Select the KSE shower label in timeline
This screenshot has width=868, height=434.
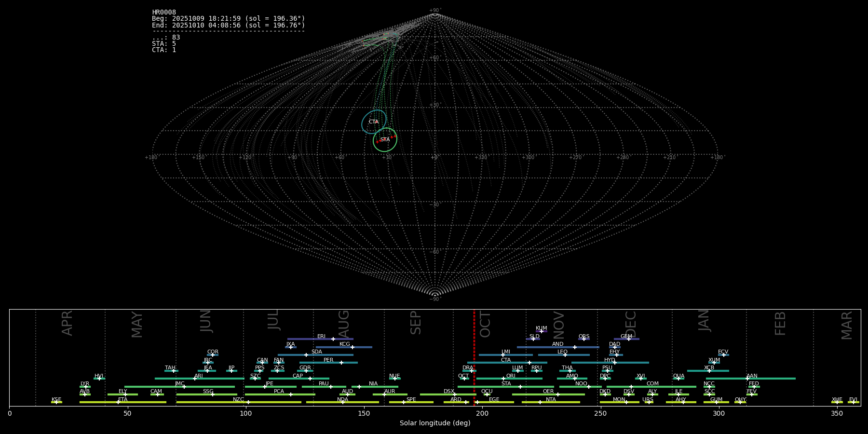(x=56, y=400)
